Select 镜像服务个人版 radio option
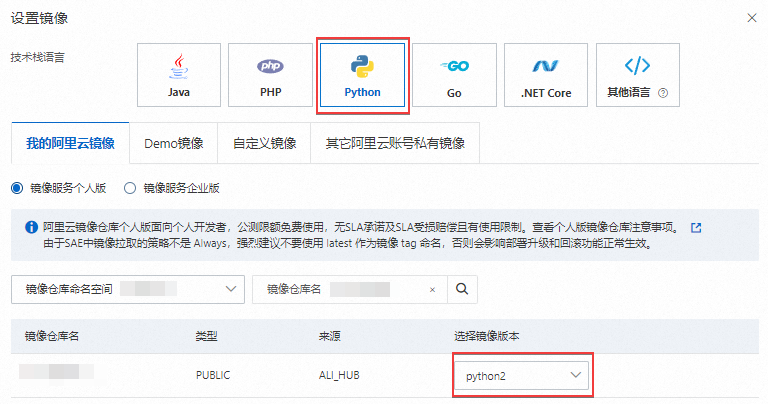The image size is (768, 404). click(17, 188)
